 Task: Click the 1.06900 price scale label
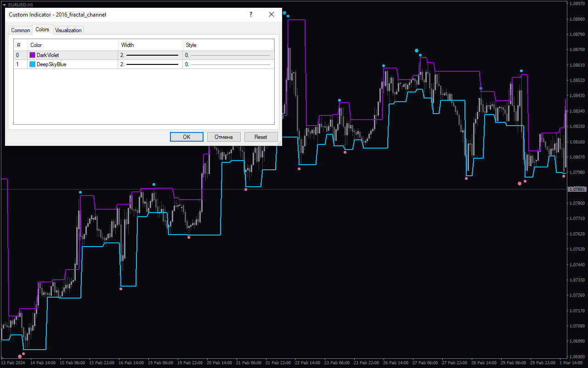pyautogui.click(x=577, y=356)
